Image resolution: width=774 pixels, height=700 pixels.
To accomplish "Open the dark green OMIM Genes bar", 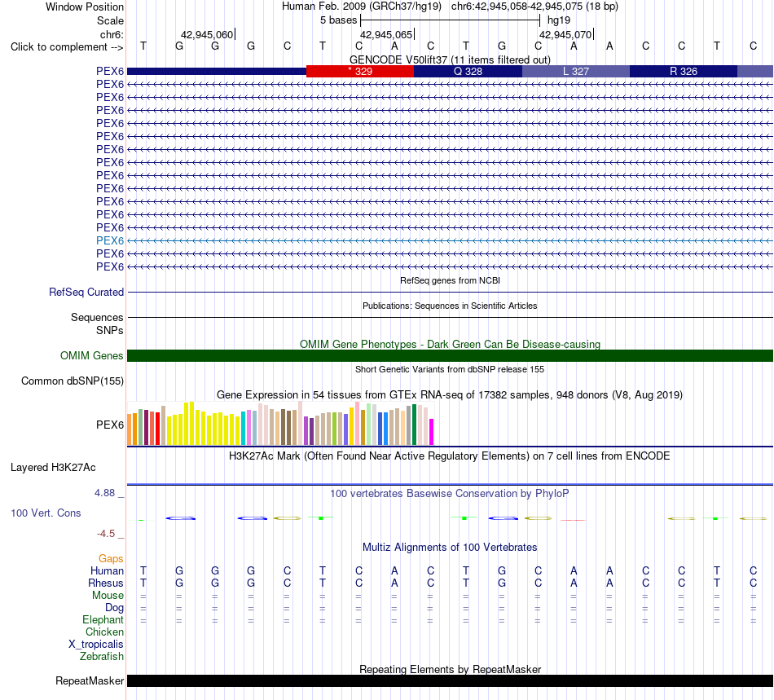I will (x=451, y=355).
